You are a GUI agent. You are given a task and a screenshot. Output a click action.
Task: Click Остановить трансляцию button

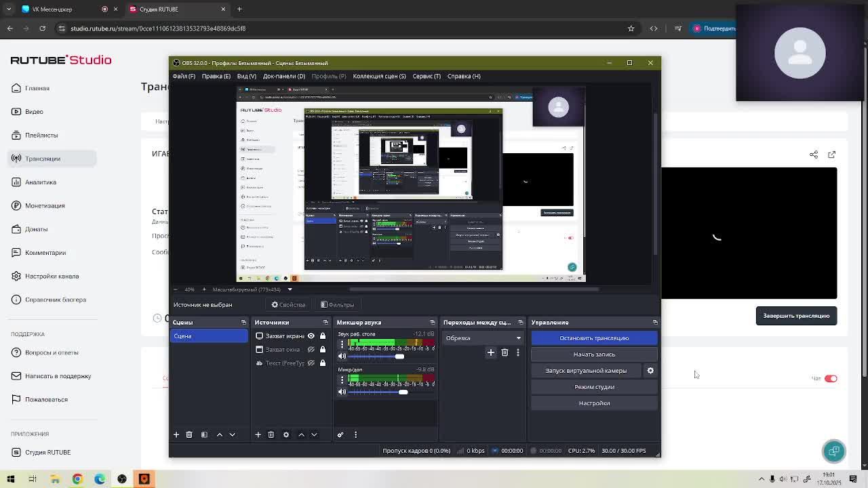click(x=594, y=338)
